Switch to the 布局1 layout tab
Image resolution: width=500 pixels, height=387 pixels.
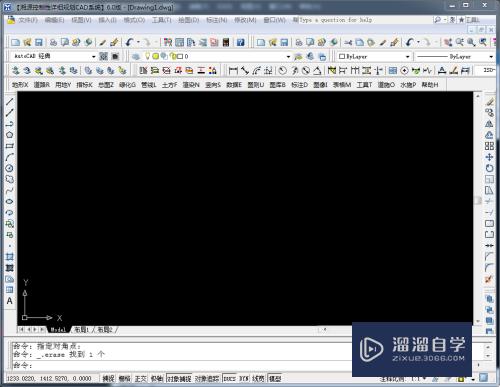pyautogui.click(x=81, y=330)
